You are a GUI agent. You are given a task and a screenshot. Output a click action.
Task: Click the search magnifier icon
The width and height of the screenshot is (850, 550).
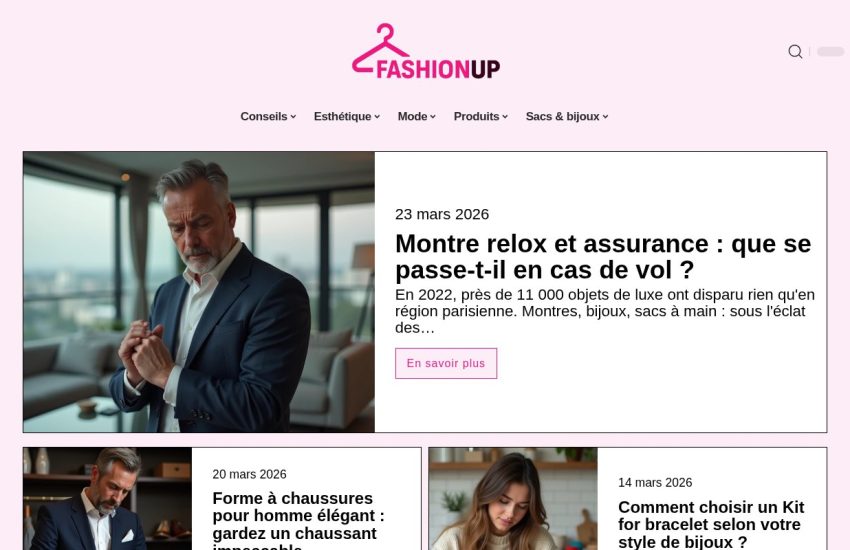(795, 51)
